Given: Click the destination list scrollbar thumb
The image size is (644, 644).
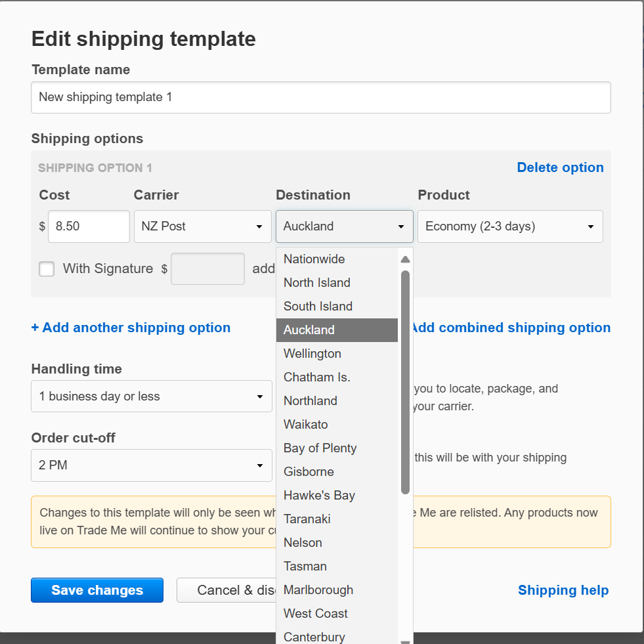Looking at the screenshot, I should point(405,381).
